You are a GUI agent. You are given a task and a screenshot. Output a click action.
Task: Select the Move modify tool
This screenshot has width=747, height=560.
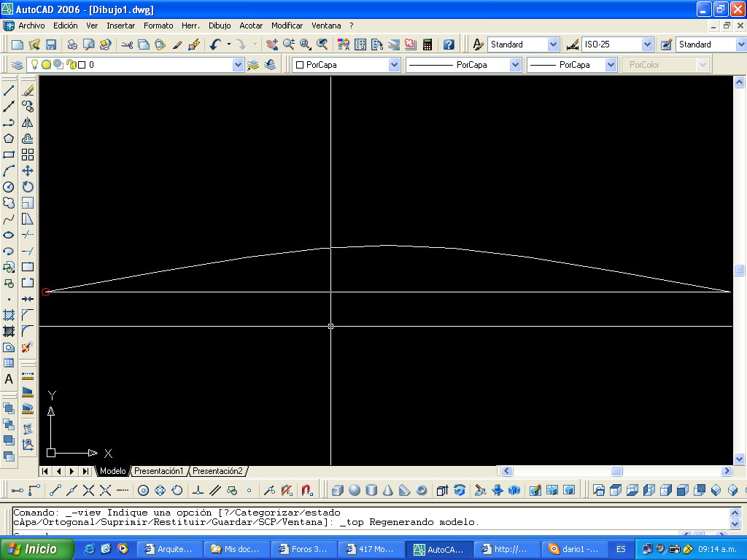[28, 171]
